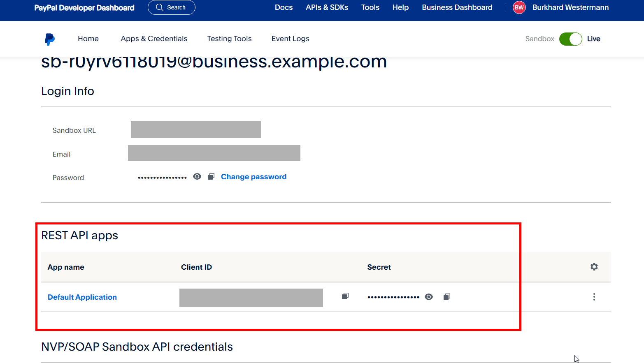Toggle the Sandbox/Live environment switch

pyautogui.click(x=570, y=39)
